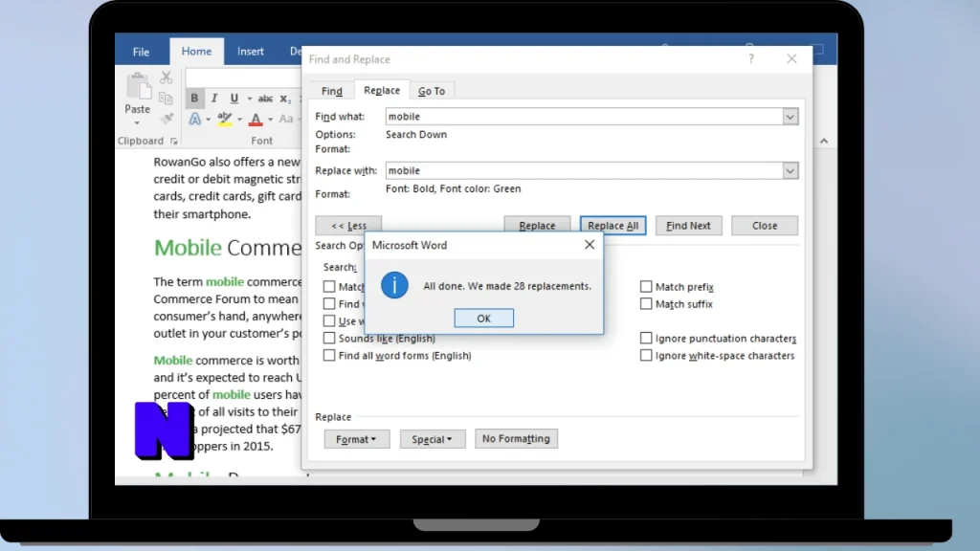Click the Replace All button

(613, 226)
